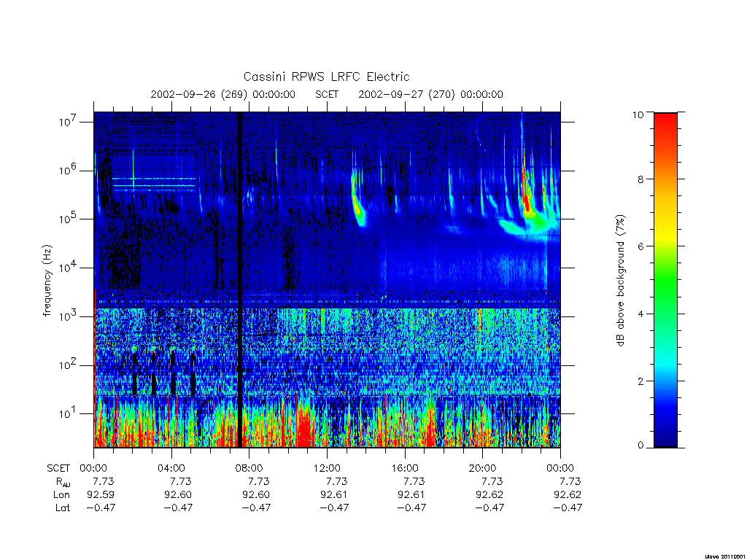
Task: Click the 12:00 time tick label
Action: [x=327, y=468]
